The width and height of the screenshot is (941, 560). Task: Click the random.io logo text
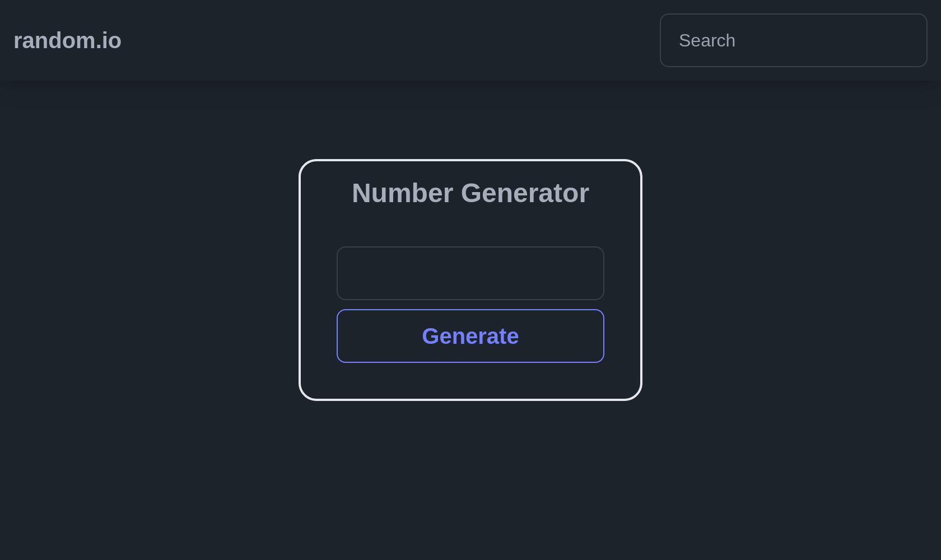67,40
